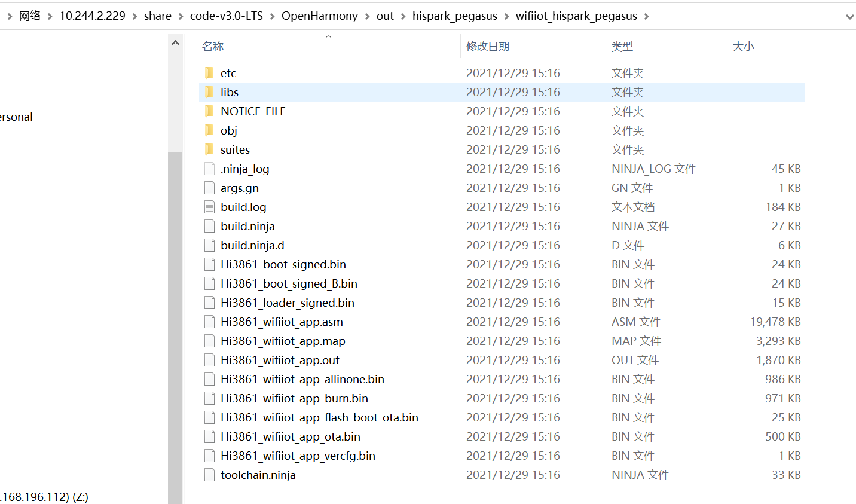856x504 pixels.
Task: Expand the chevron after share in breadcrumb
Action: [181, 16]
